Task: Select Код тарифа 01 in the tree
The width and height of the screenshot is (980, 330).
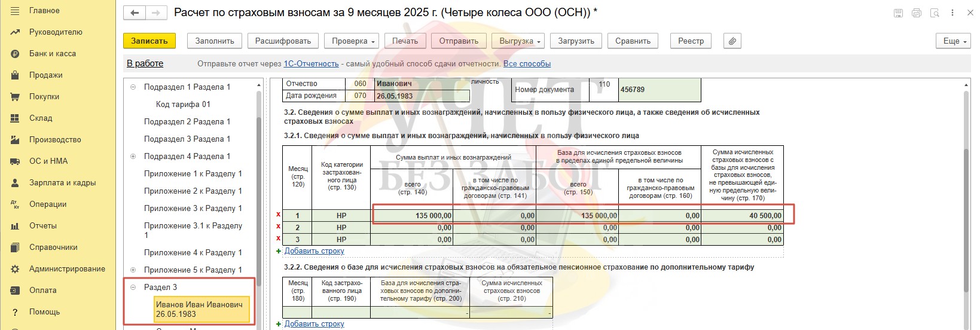Action: click(183, 104)
